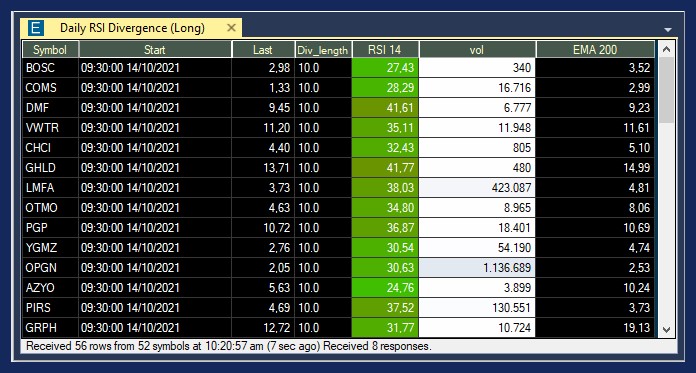Click the vertical scrollbar thumb

pos(666,91)
